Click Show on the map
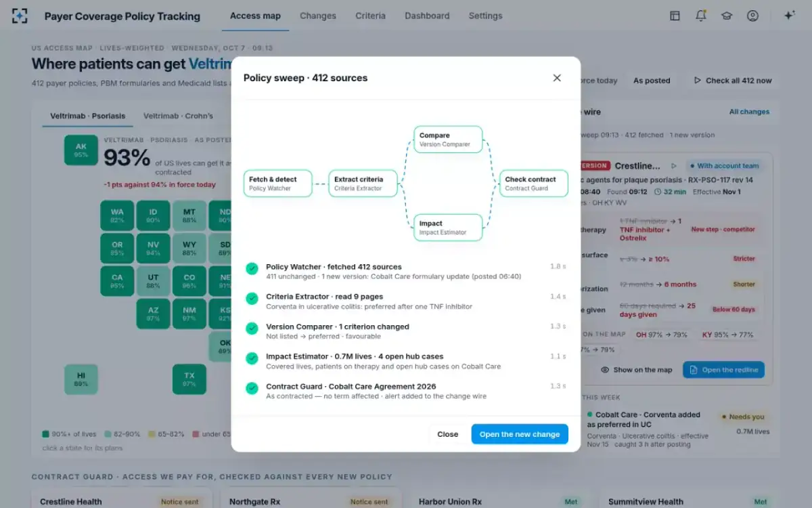Screen dimensions: 812x508 pos(637,370)
